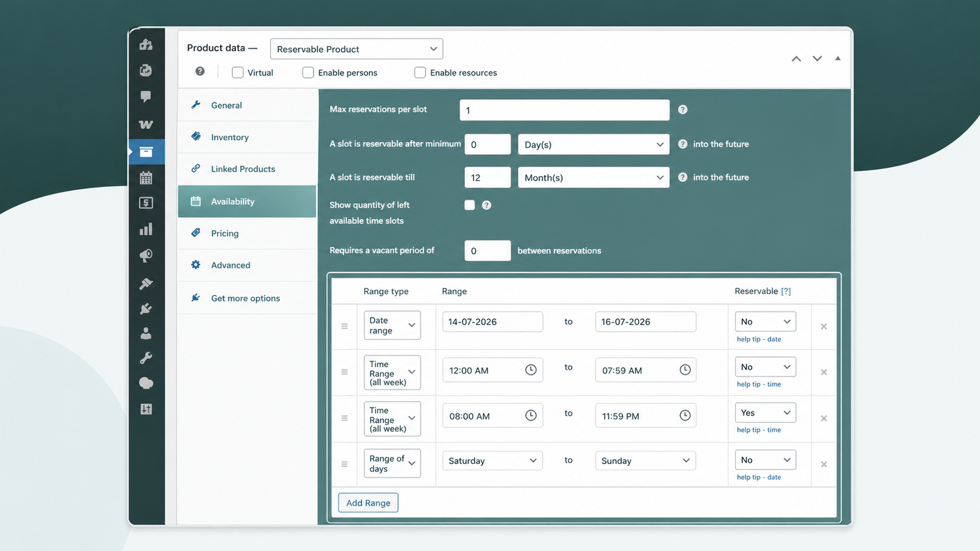Remove the Range of days row
Screen dimensions: 980x551
[x=824, y=464]
